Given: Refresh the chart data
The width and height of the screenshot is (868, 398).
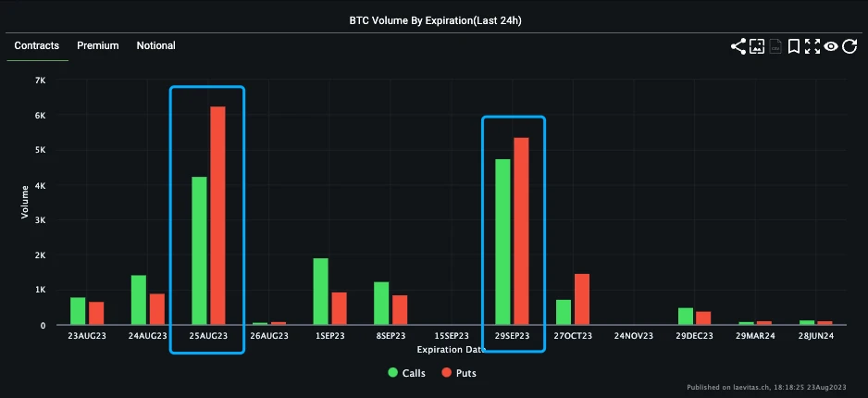Looking at the screenshot, I should click(849, 46).
